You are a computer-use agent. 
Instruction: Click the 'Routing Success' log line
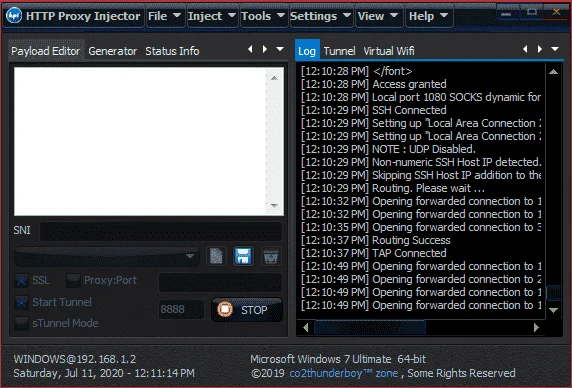tap(376, 240)
